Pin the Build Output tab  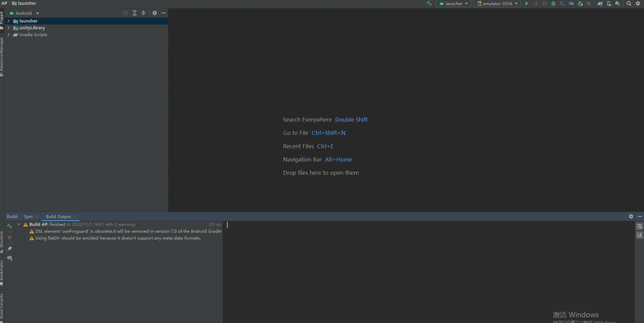click(x=10, y=249)
